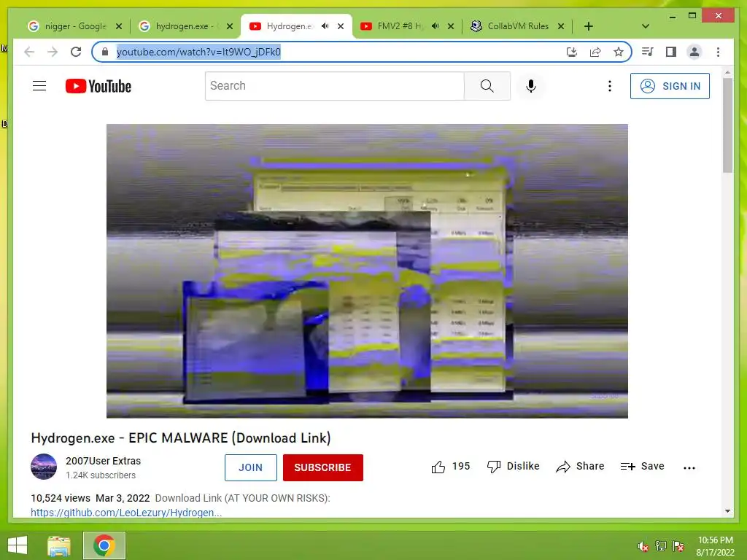Viewport: 747px width, 560px height.
Task: Click the scrollbar up arrow
Action: point(727,73)
